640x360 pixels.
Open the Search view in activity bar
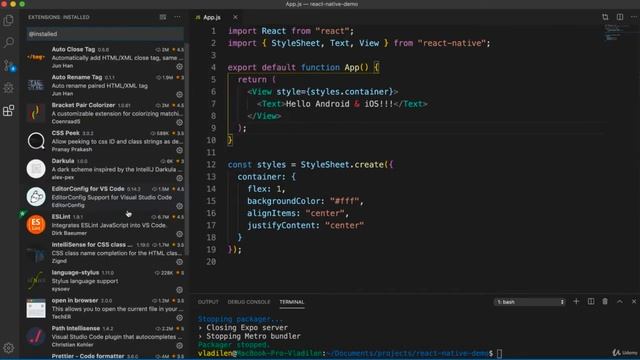tap(9, 42)
